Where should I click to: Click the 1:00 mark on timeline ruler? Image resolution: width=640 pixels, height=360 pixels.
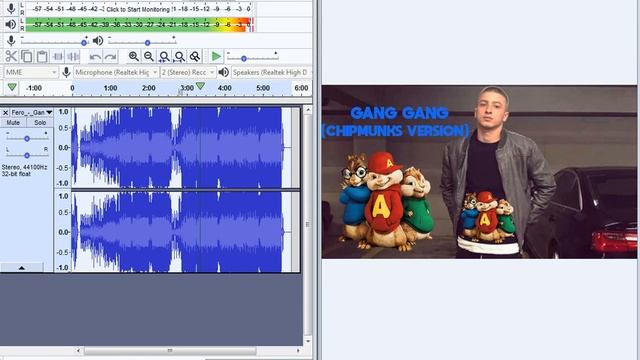tap(110, 88)
